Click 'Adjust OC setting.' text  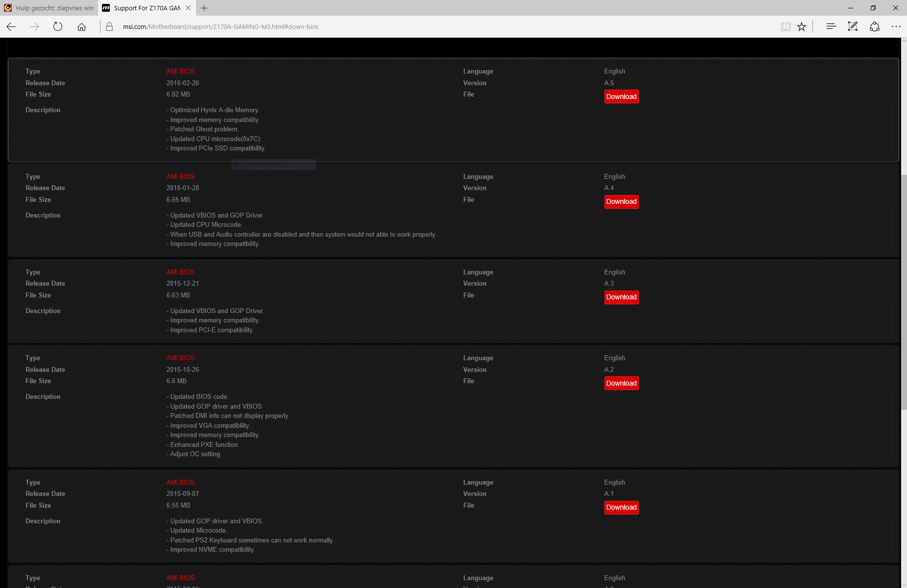pos(194,454)
